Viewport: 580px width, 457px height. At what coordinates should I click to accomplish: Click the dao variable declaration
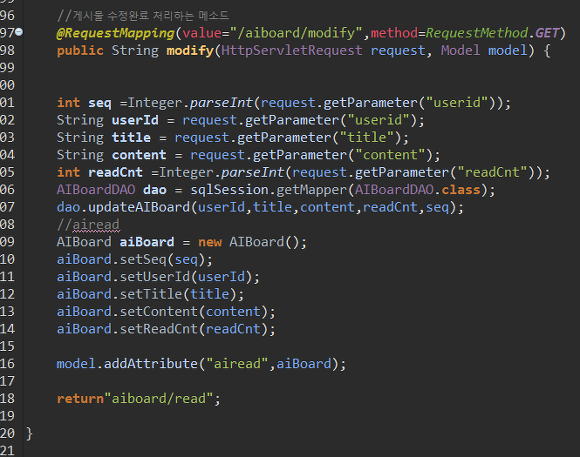pyautogui.click(x=155, y=190)
